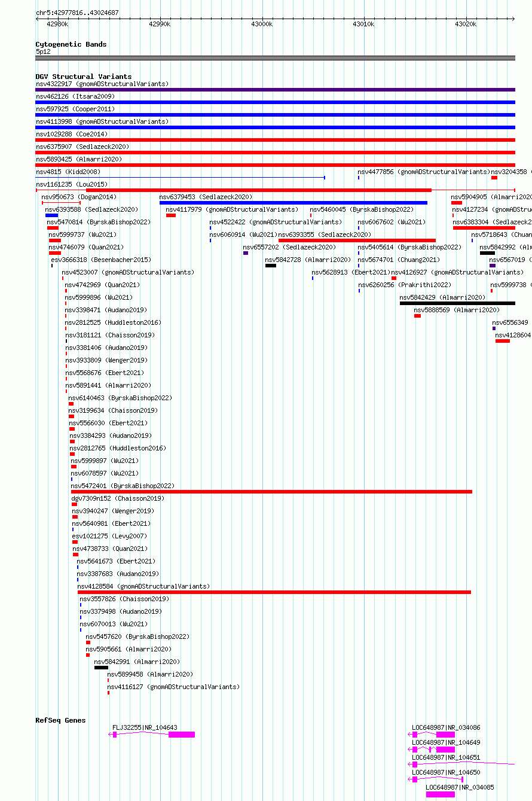Click nsv6060914 (Wu2021) label

(x=243, y=234)
